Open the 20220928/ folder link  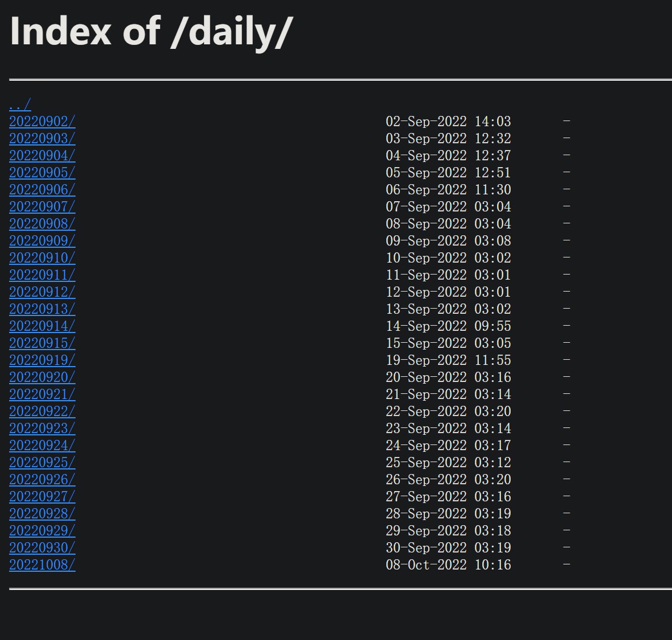pyautogui.click(x=43, y=513)
